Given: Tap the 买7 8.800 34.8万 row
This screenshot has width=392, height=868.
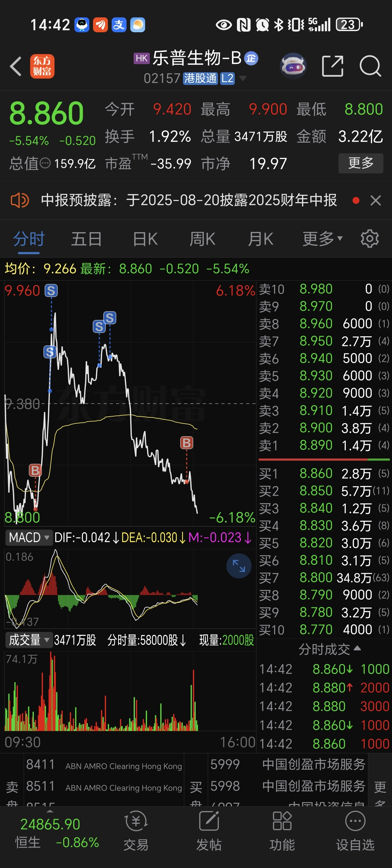Looking at the screenshot, I should point(324,578).
